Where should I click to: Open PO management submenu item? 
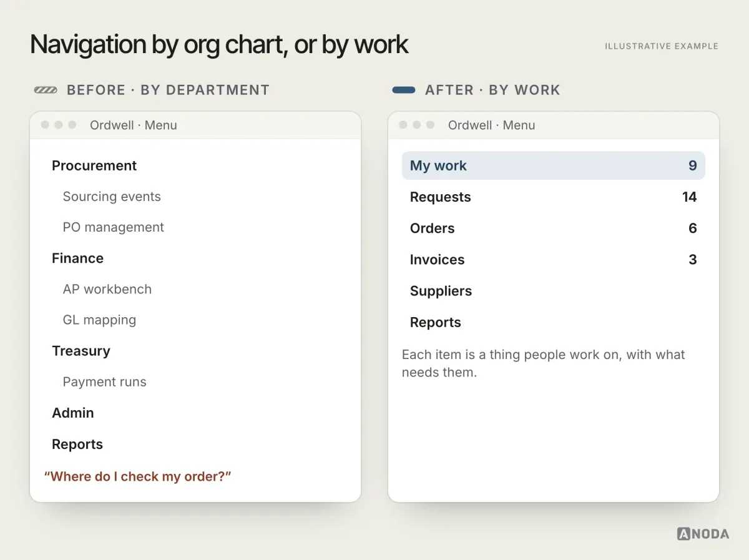point(113,227)
